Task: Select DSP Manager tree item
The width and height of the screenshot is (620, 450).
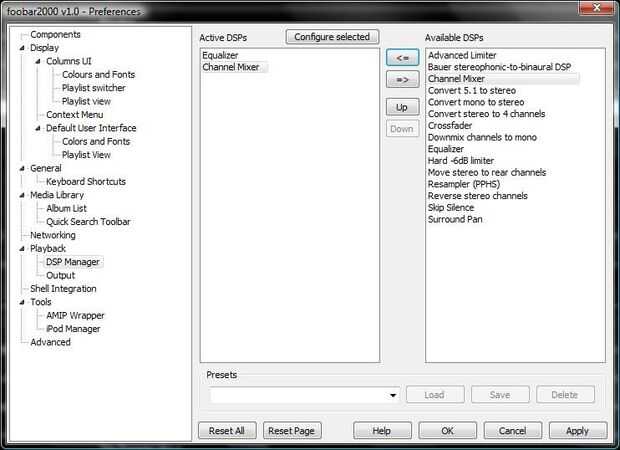Action: pos(73,262)
